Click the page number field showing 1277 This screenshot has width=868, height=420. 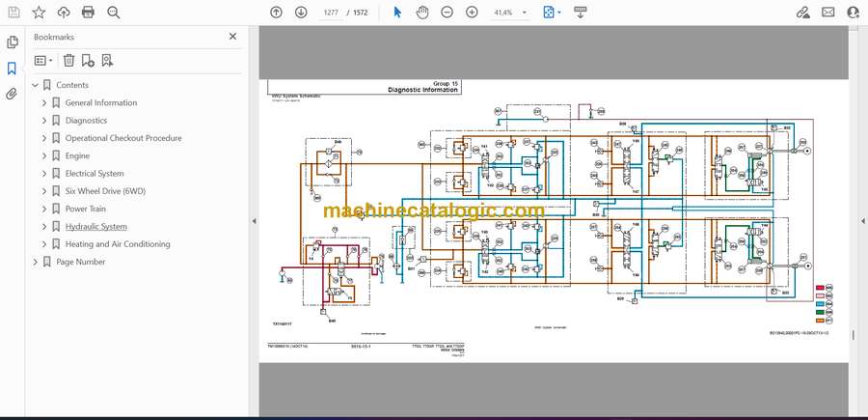[331, 13]
